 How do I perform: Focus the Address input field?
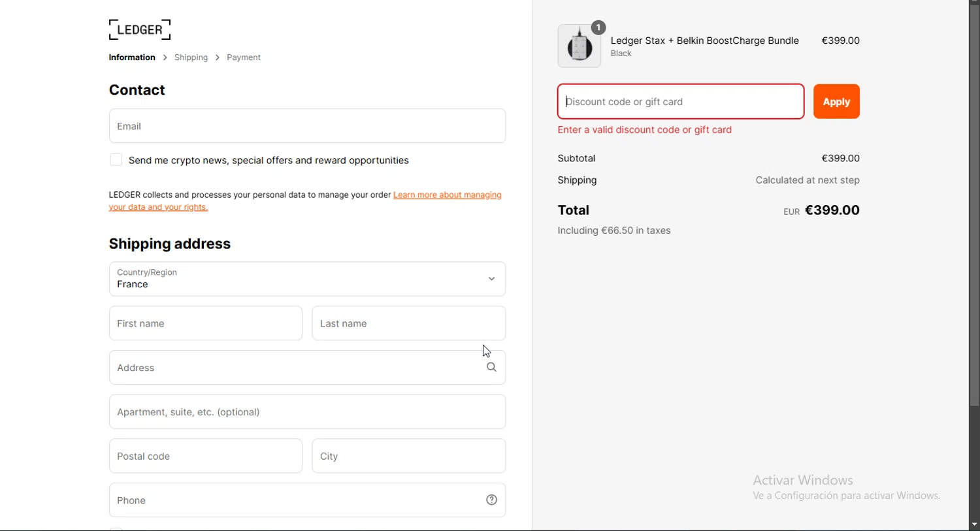pos(307,368)
